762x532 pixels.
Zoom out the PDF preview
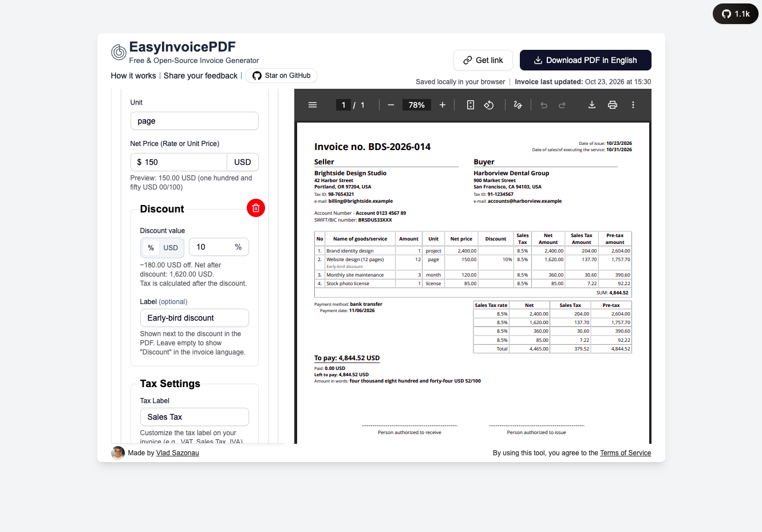coord(391,105)
